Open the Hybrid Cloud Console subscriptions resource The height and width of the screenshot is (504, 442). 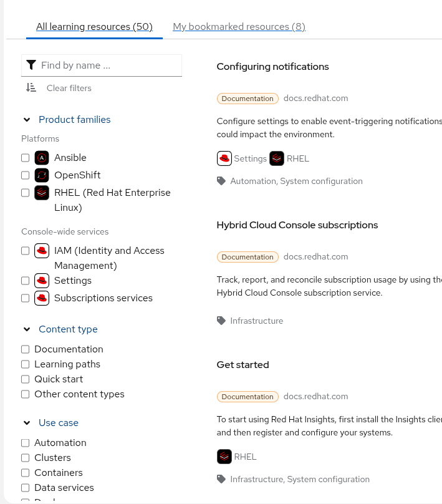[297, 225]
